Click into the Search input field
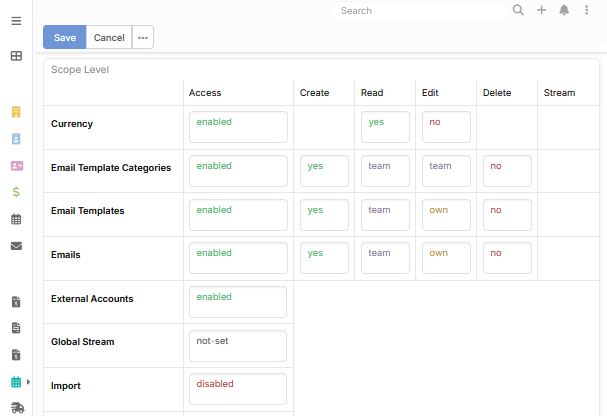Image resolution: width=607 pixels, height=416 pixels. 420,11
